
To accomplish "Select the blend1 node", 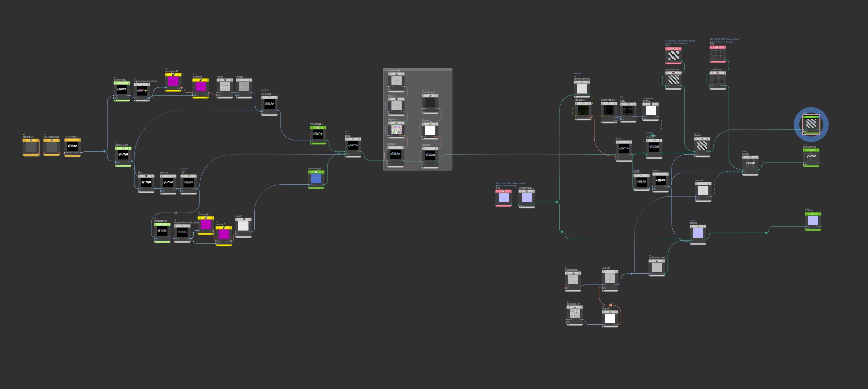I will pyautogui.click(x=702, y=147).
